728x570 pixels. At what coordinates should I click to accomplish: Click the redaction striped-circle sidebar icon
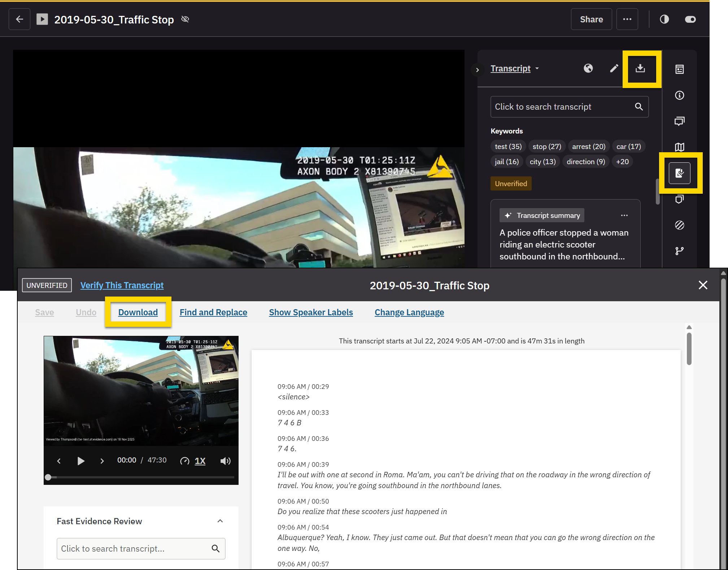point(679,225)
